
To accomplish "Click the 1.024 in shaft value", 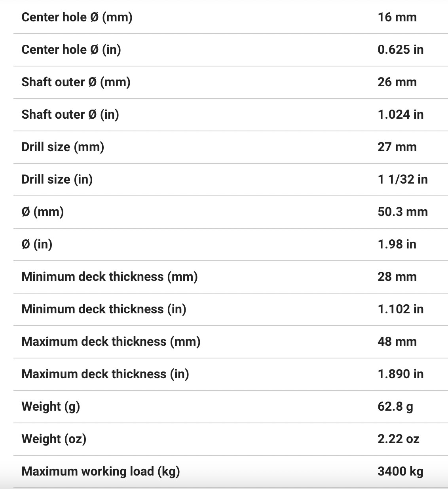I will [400, 115].
